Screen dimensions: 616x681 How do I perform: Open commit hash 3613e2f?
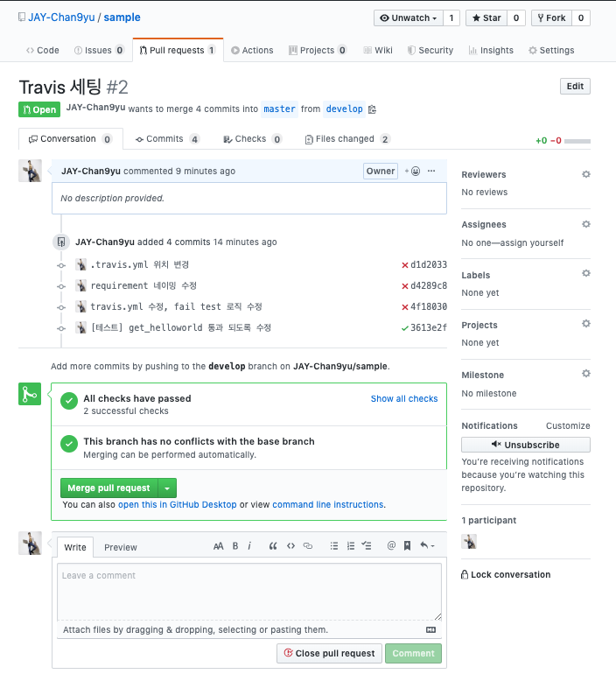click(x=429, y=327)
